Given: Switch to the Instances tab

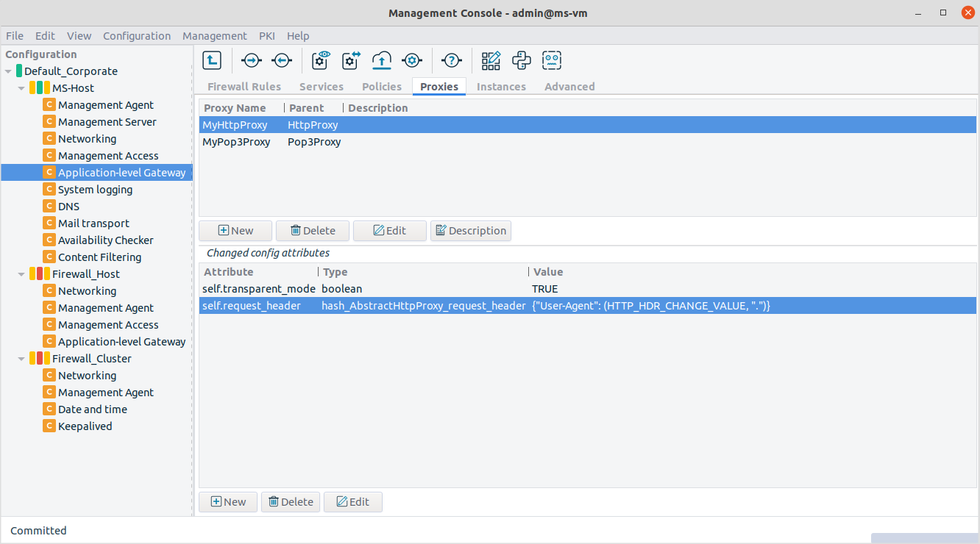Looking at the screenshot, I should point(501,87).
